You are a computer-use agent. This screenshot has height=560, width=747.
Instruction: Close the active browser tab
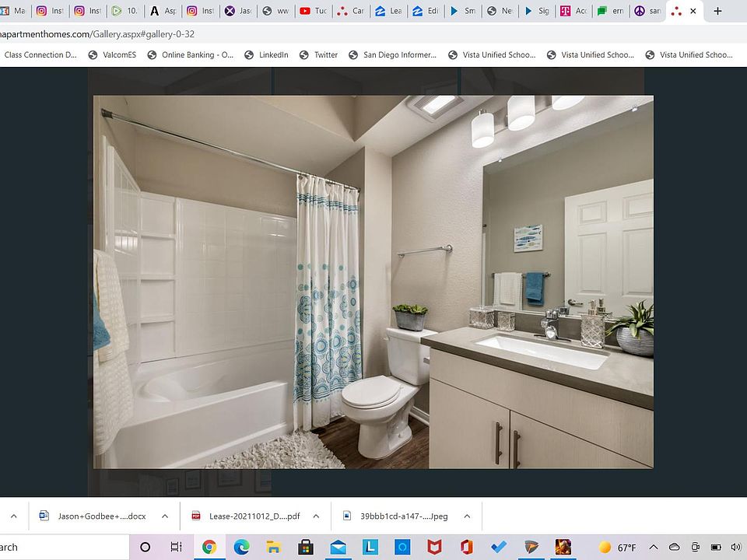click(x=693, y=10)
